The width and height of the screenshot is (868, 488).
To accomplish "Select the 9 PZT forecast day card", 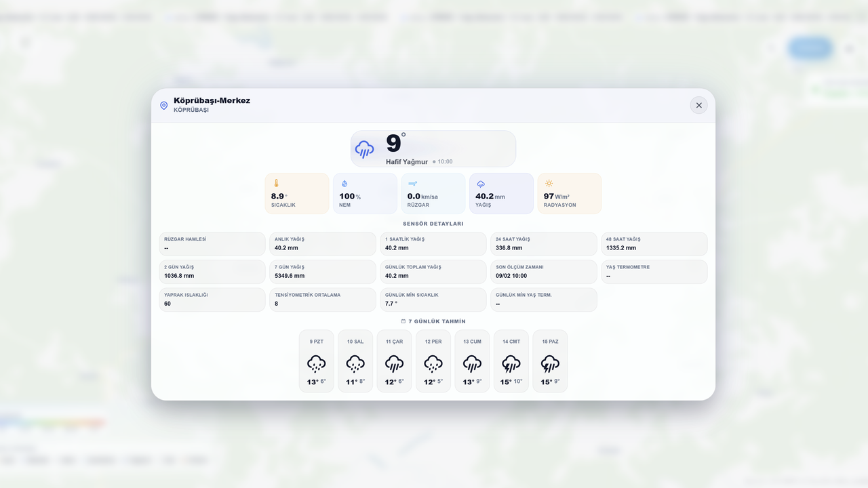I will 317,361.
